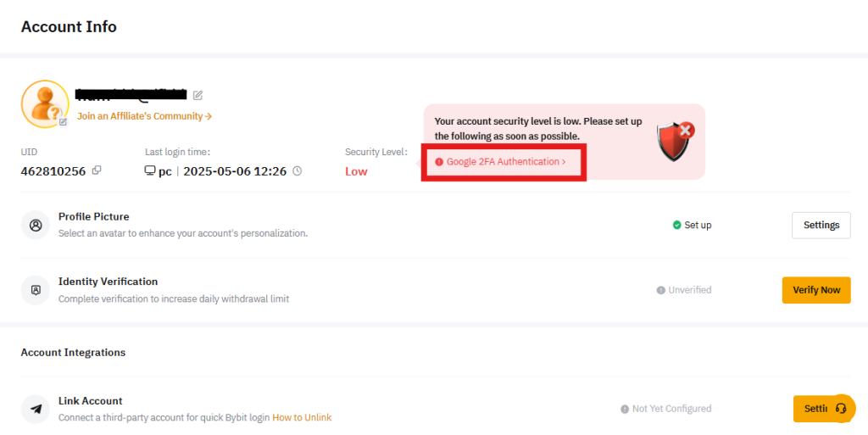
Task: Open Profile Picture Settings button
Action: pos(821,226)
